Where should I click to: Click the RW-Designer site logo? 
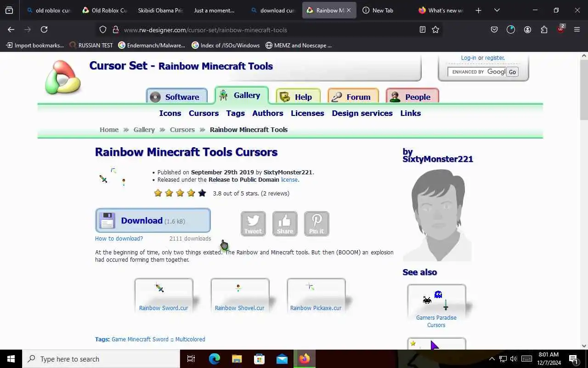[63, 77]
